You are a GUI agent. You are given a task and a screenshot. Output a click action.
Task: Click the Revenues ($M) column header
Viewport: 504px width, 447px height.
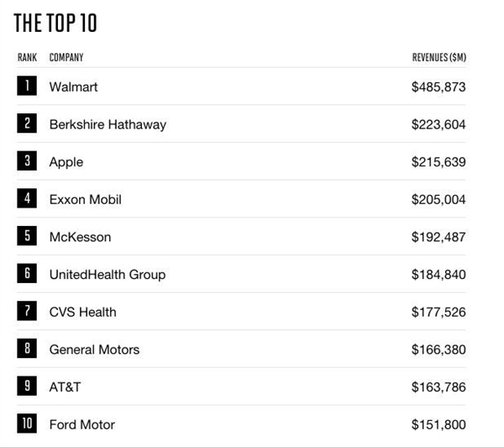click(438, 58)
